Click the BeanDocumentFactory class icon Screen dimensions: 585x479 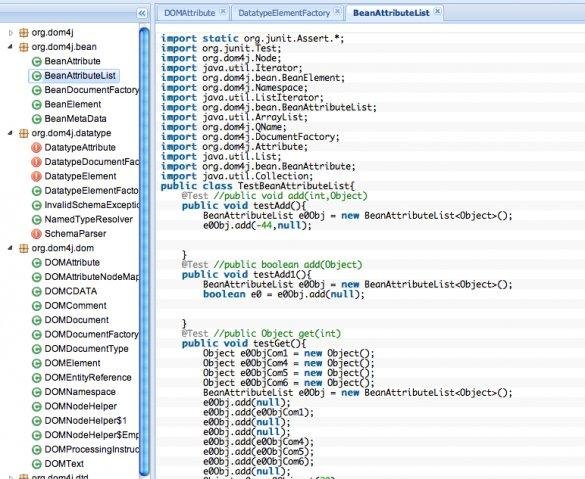[36, 90]
